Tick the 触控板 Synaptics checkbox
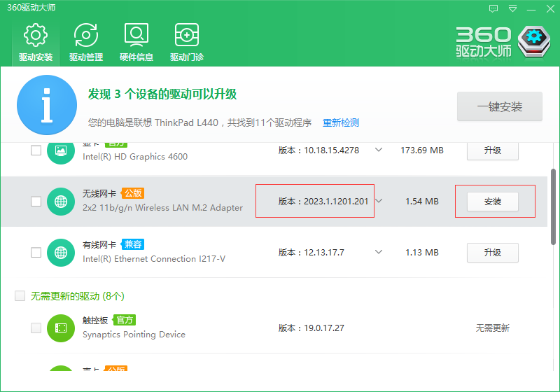 point(36,328)
